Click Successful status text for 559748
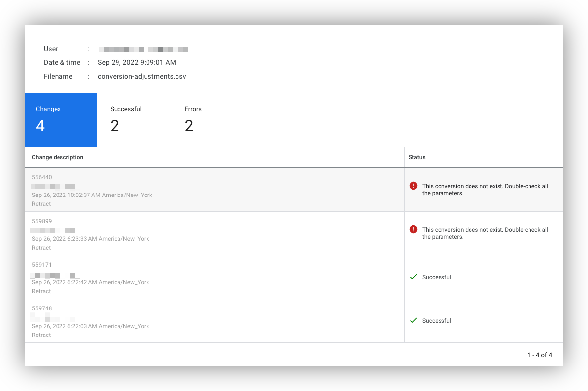Image resolution: width=588 pixels, height=391 pixels. [x=437, y=321]
